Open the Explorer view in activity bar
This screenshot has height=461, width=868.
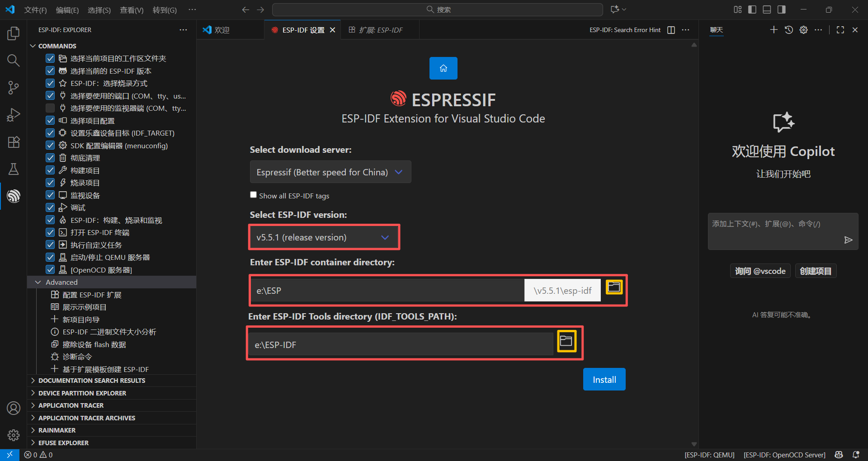(x=14, y=33)
